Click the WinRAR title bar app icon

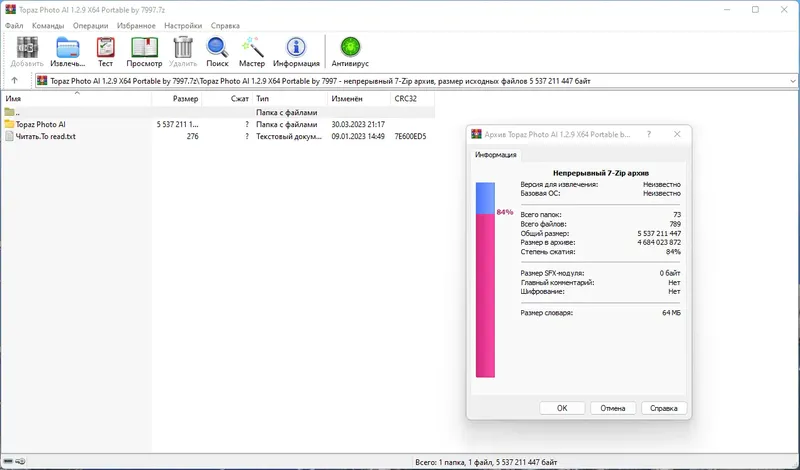10,9
